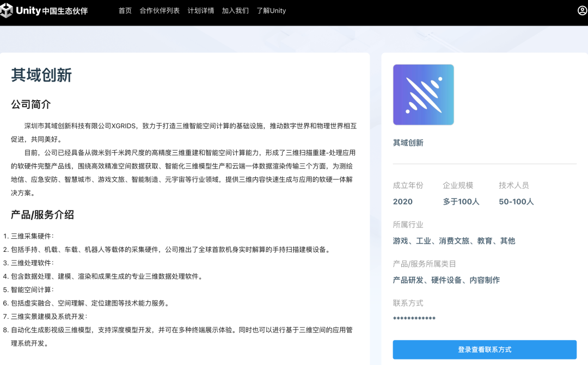Click the 成立年份 label
The width and height of the screenshot is (588, 365).
click(408, 185)
